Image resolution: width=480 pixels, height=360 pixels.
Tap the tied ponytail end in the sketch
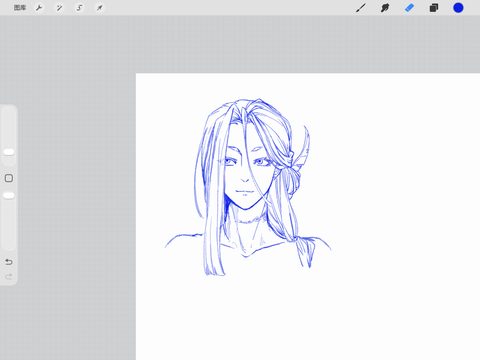pos(305,252)
